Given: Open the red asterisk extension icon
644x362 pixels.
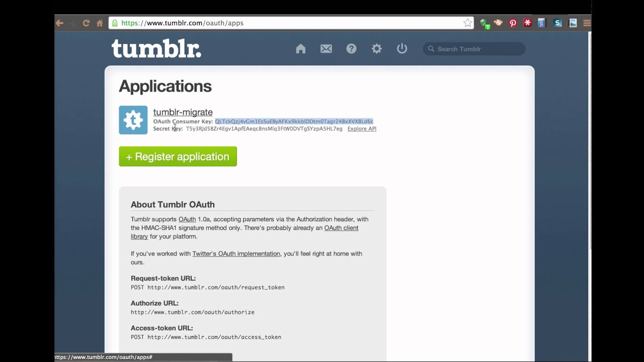Looking at the screenshot, I should (527, 23).
